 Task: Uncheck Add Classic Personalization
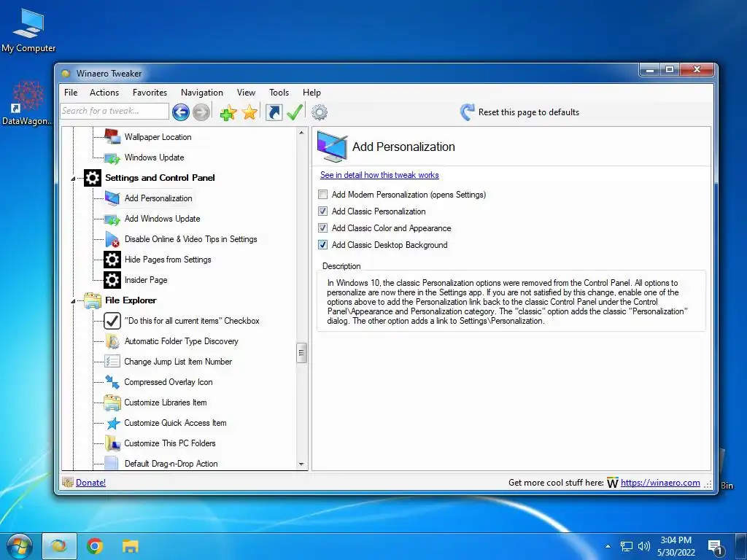(323, 211)
